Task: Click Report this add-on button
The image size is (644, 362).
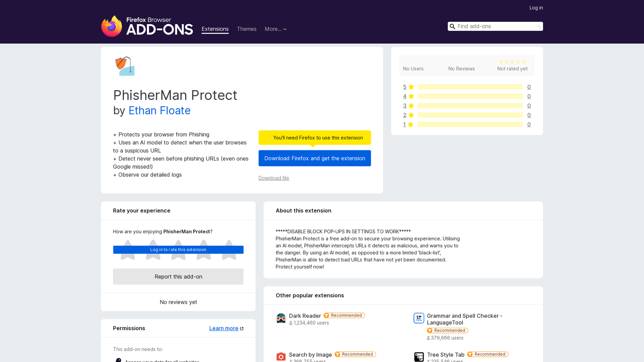Action: (x=178, y=277)
